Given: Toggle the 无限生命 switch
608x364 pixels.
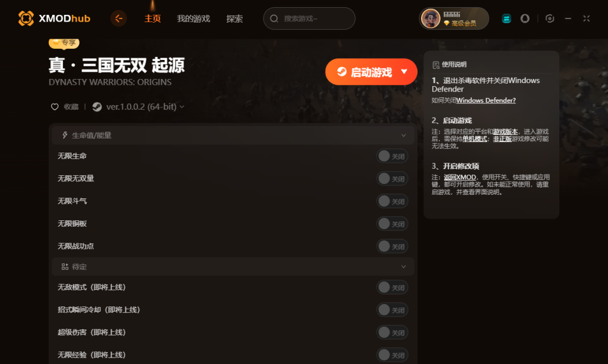Looking at the screenshot, I should (x=392, y=156).
